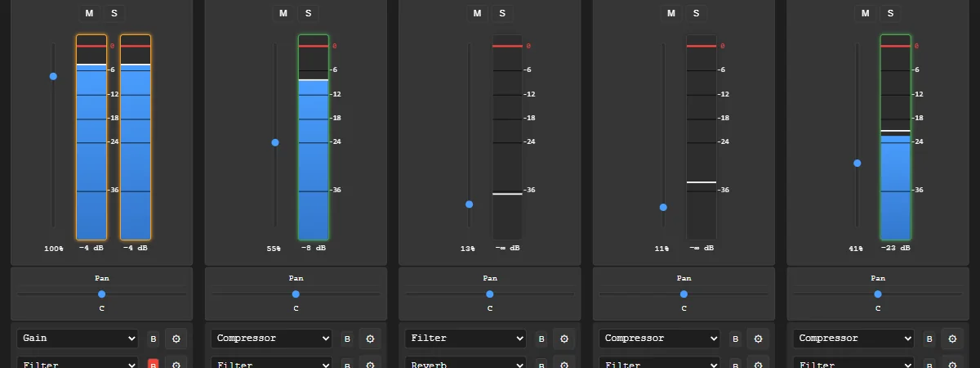This screenshot has height=368, width=980.
Task: Open Compressor dropdown on the 11% channel
Action: [x=660, y=339]
